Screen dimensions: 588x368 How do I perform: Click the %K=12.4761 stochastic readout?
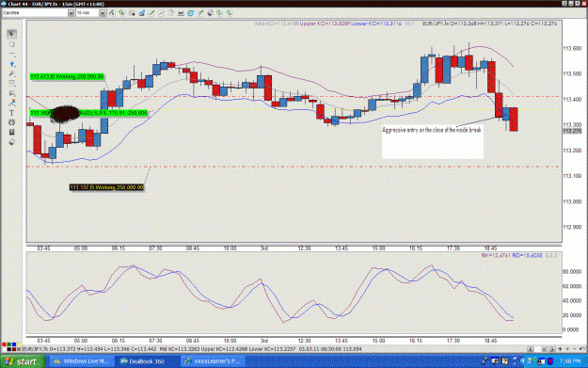point(496,255)
